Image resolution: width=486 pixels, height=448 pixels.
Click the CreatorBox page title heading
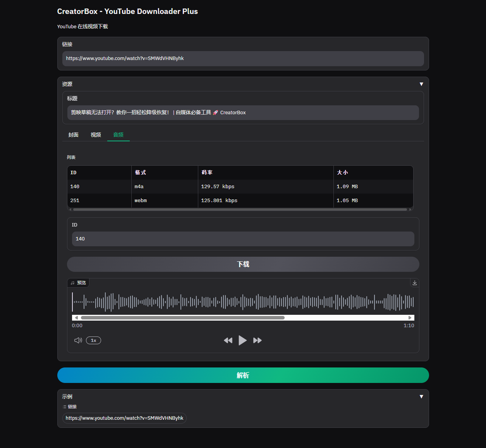click(x=127, y=11)
